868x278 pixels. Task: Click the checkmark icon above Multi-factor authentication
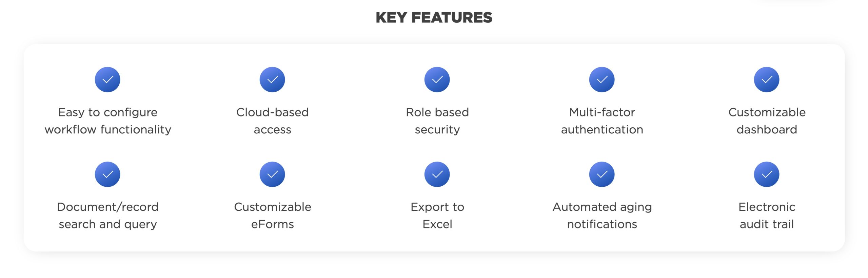(x=602, y=79)
